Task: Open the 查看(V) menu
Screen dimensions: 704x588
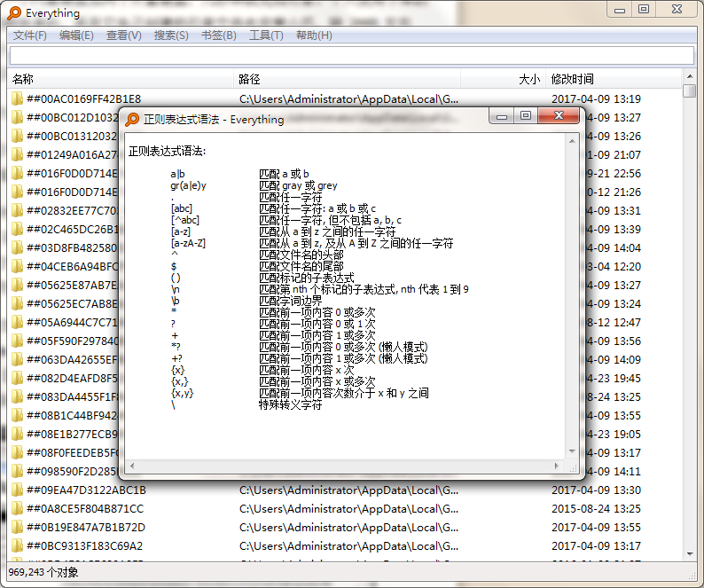Action: pyautogui.click(x=123, y=35)
